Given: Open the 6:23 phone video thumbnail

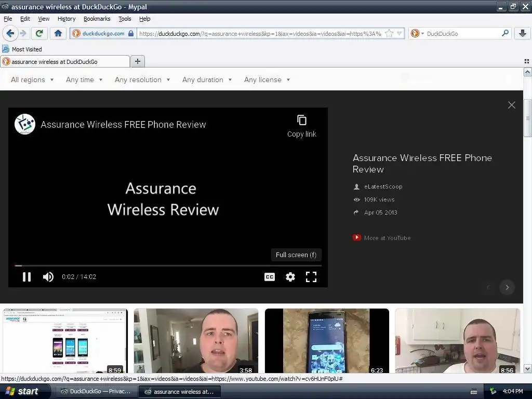Looking at the screenshot, I should tap(327, 341).
